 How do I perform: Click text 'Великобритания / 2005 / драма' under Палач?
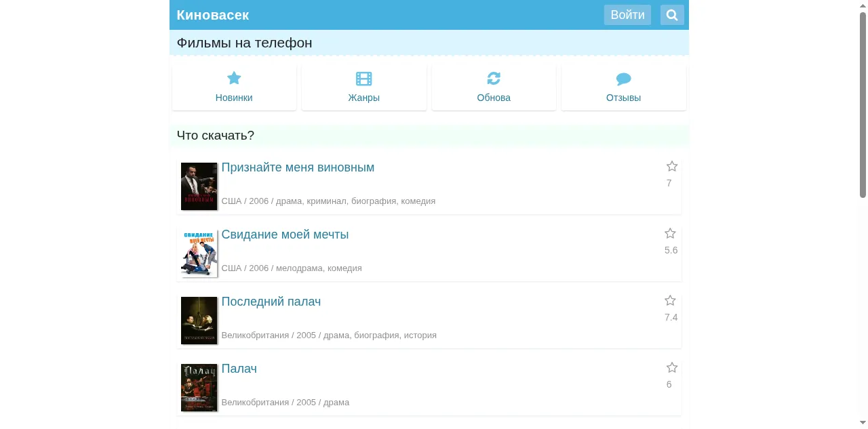285,403
